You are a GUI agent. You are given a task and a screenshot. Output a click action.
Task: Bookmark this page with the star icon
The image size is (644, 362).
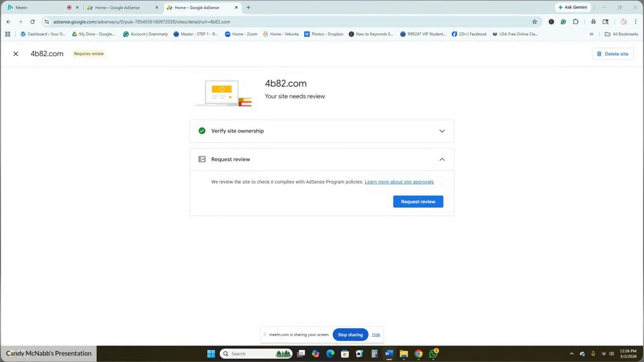tap(534, 22)
